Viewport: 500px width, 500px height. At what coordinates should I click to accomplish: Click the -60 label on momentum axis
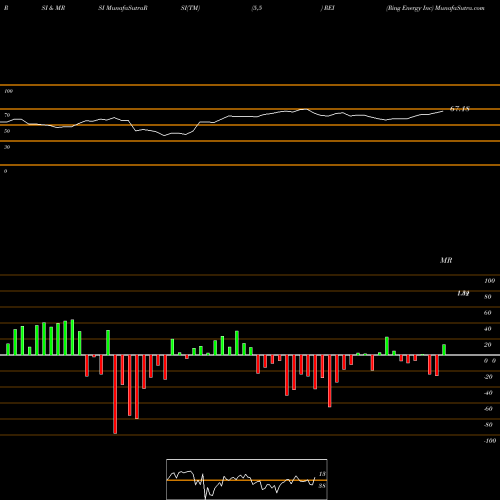pos(488,409)
